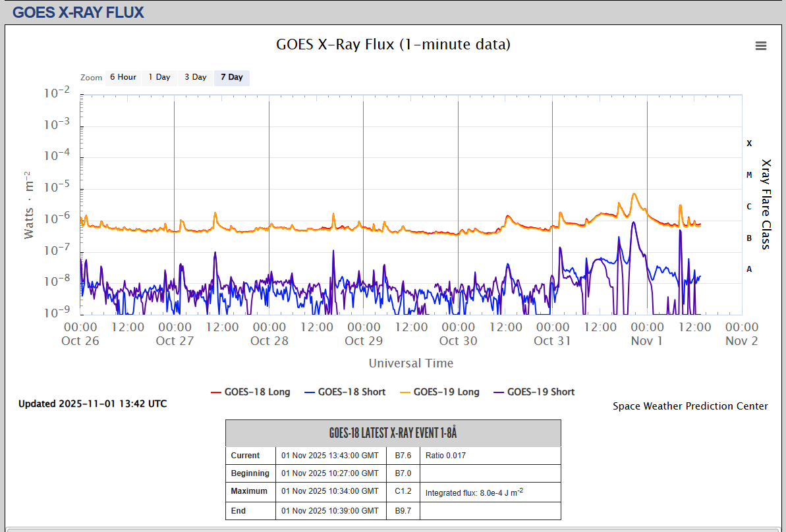The height and width of the screenshot is (532, 786).
Task: Choose the 7 Day zoom option
Action: (x=231, y=77)
